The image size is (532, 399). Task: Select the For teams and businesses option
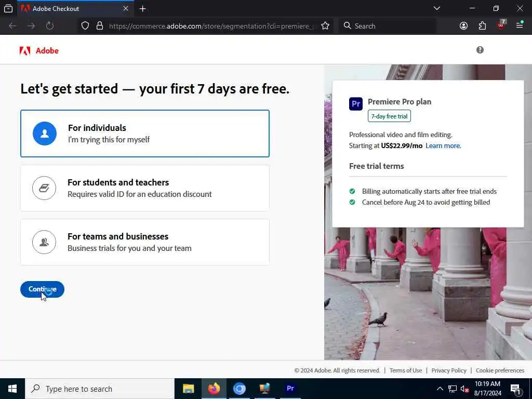pos(145,242)
